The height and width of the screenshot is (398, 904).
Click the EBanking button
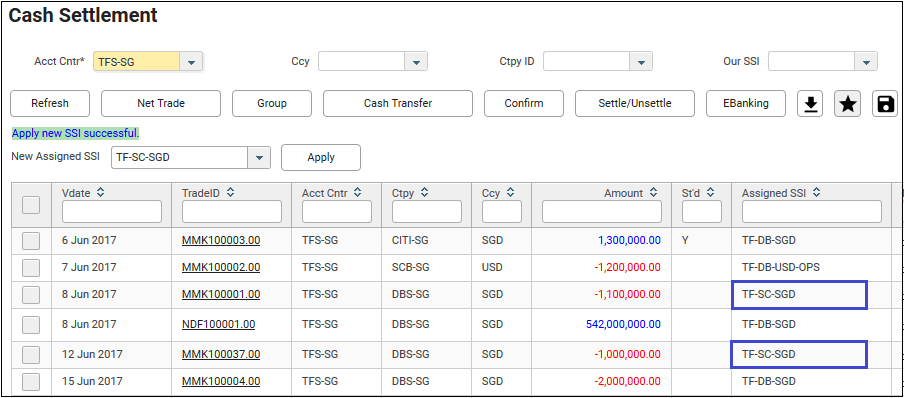pyautogui.click(x=746, y=104)
